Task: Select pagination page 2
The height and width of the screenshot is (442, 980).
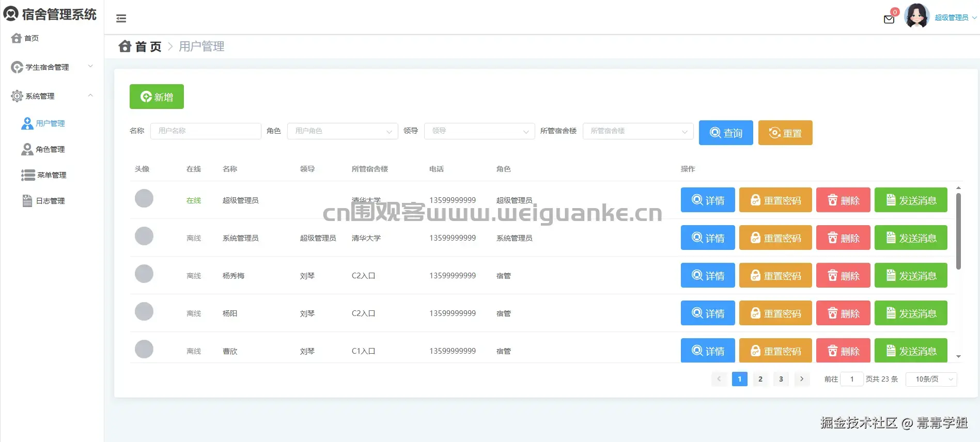Action: [x=760, y=379]
